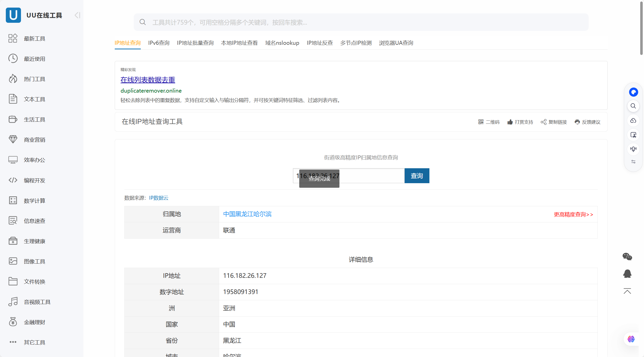Open the floating search magnifier icon
This screenshot has height=357, width=644.
tap(633, 106)
